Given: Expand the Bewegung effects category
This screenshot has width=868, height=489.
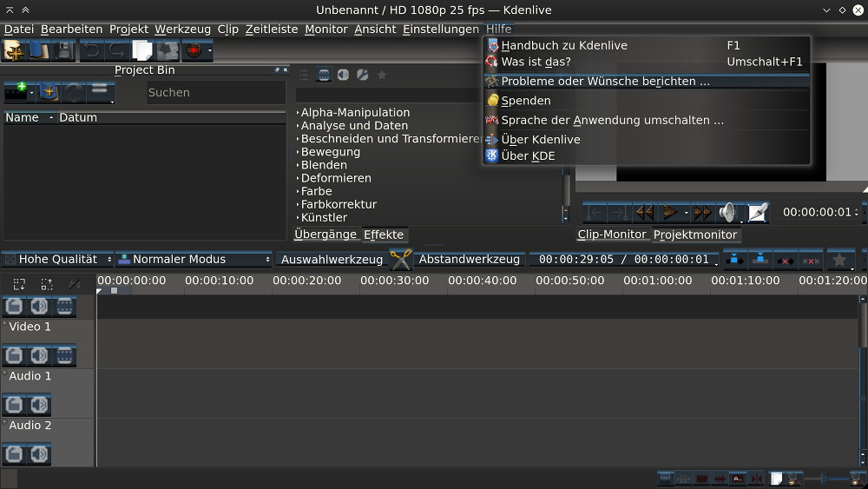Looking at the screenshot, I should click(298, 152).
